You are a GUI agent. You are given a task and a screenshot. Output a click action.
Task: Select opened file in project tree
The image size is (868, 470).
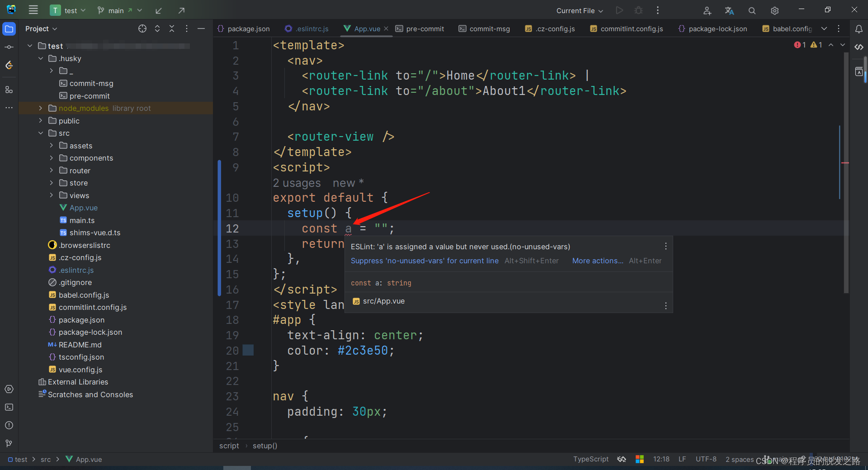(x=142, y=28)
